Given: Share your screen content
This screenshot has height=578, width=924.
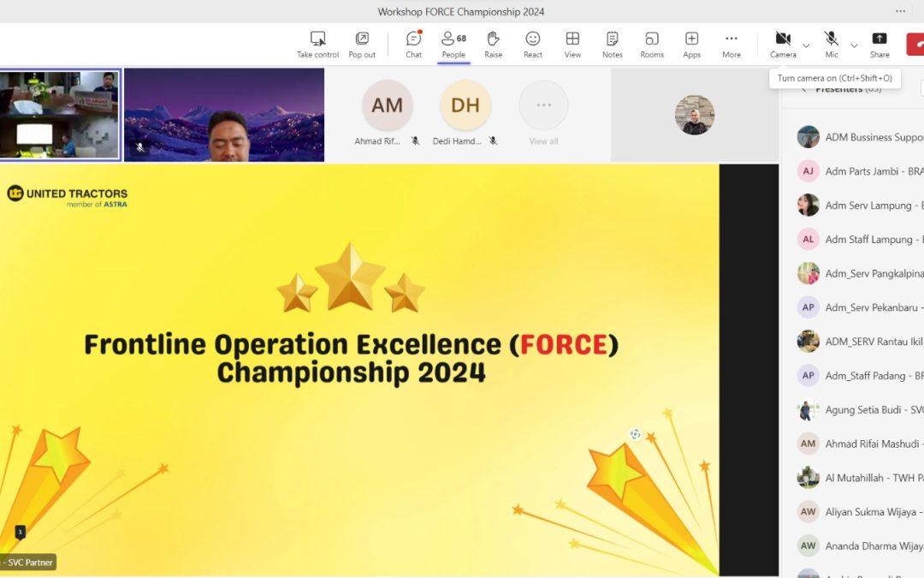Looking at the screenshot, I should pyautogui.click(x=880, y=45).
